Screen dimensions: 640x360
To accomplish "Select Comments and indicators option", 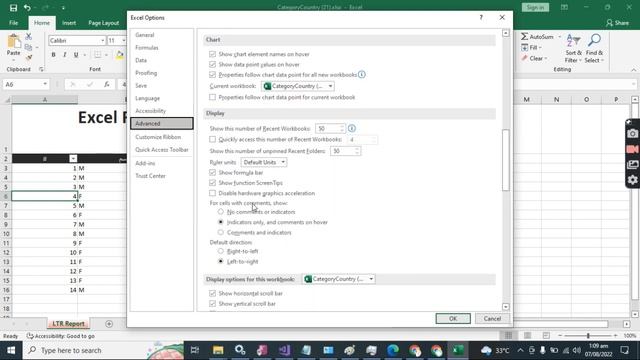I will point(221,232).
